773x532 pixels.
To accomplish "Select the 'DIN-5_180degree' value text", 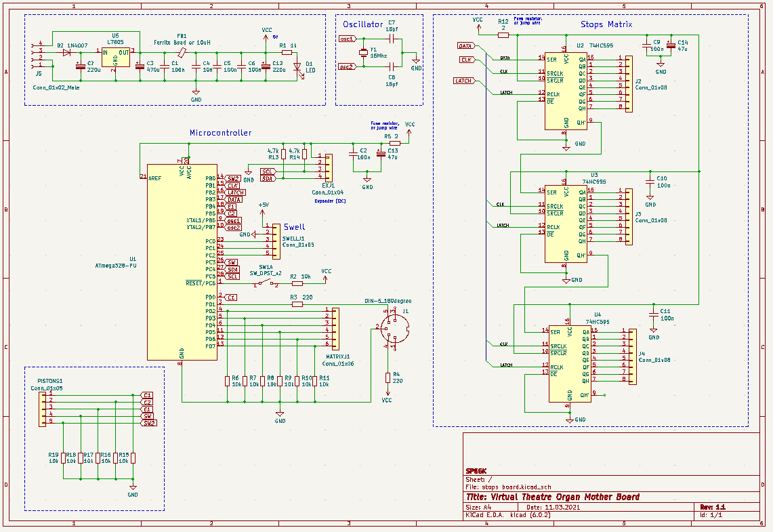I will coord(388,301).
